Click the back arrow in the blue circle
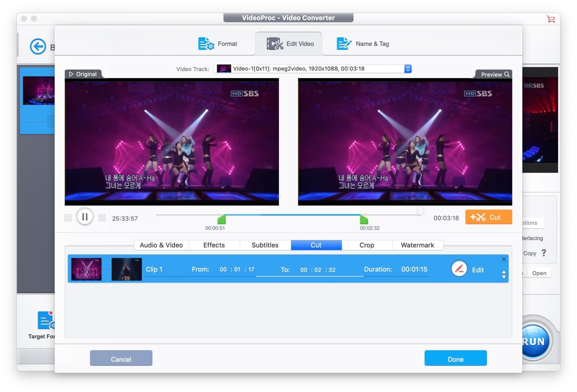 tap(38, 47)
